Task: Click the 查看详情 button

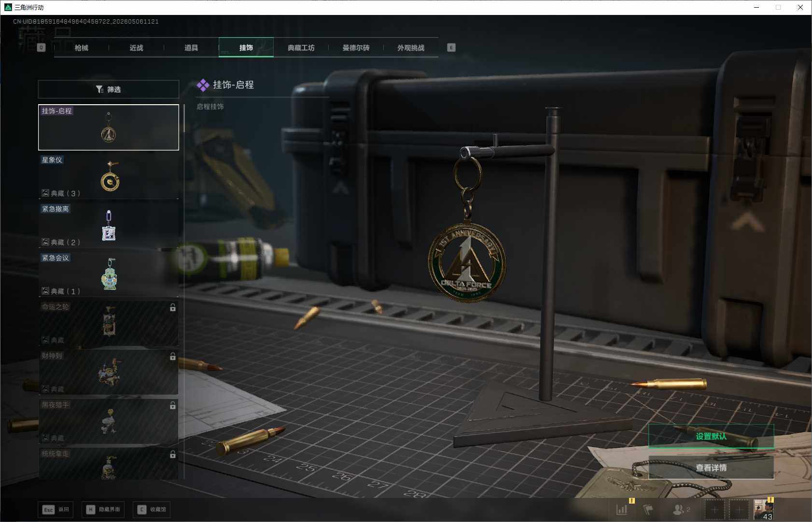Action: tap(711, 467)
